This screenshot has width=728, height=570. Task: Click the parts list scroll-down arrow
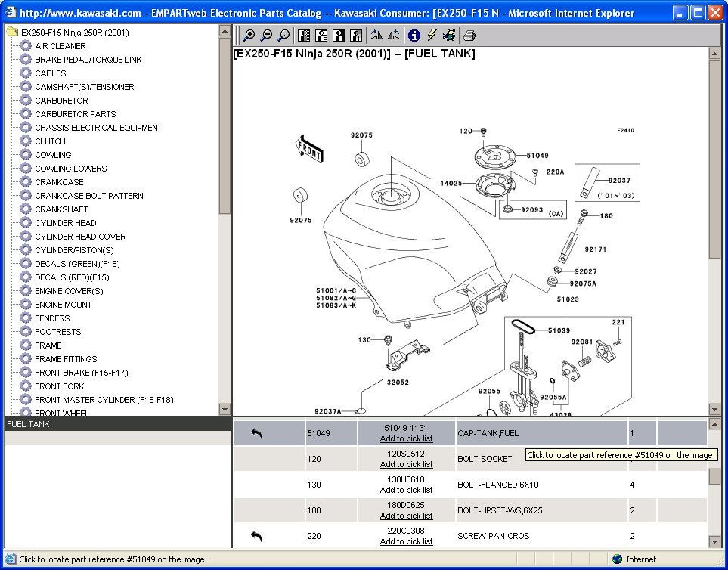(x=714, y=541)
